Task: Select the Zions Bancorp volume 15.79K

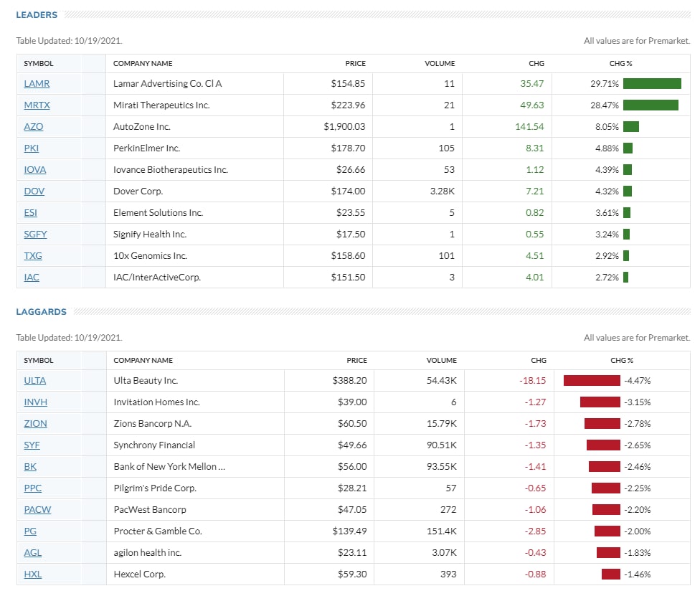Action: coord(442,423)
